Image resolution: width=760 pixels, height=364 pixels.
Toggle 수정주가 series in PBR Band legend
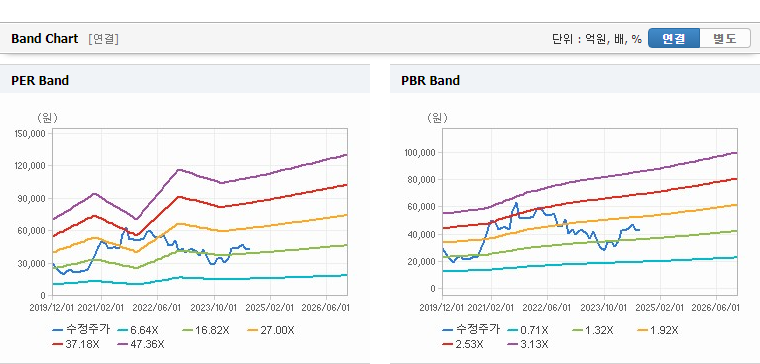click(x=471, y=330)
